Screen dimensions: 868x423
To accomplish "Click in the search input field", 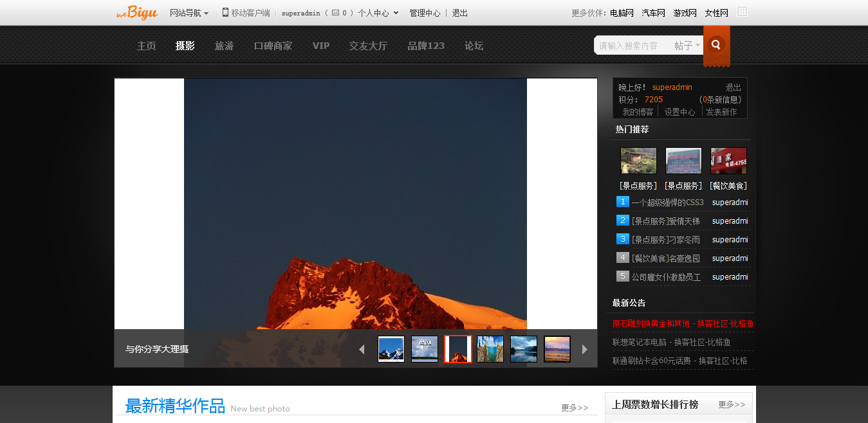I will pos(631,46).
